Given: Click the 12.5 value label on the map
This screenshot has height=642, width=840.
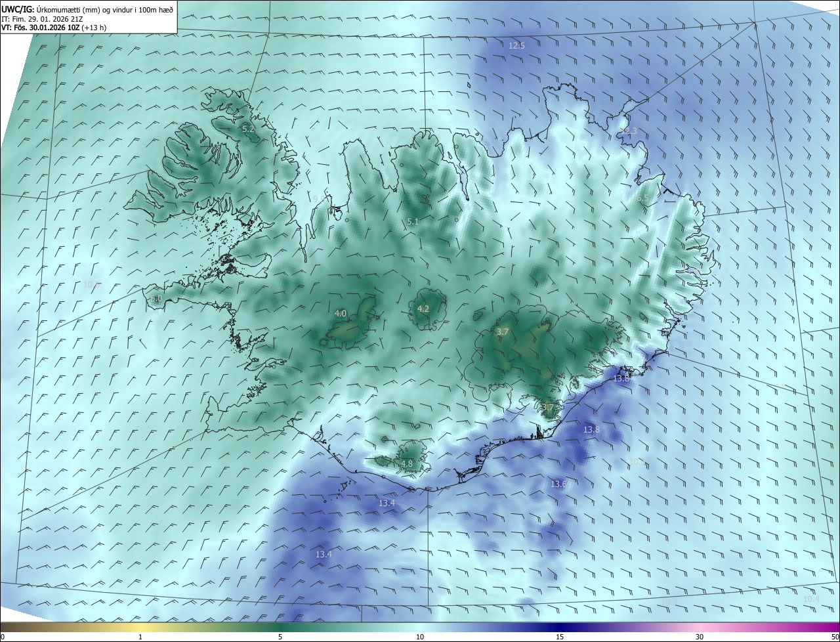Looking at the screenshot, I should pos(516,45).
